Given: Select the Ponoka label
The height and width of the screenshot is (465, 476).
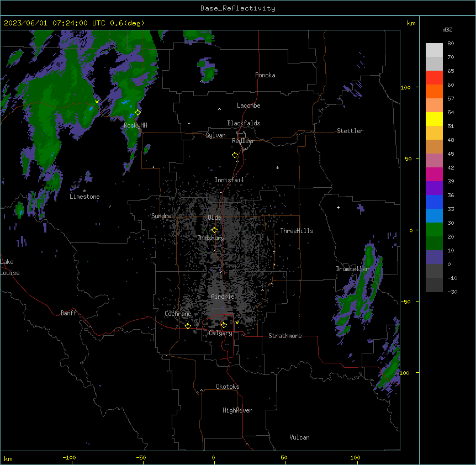Looking at the screenshot, I should (x=265, y=75).
